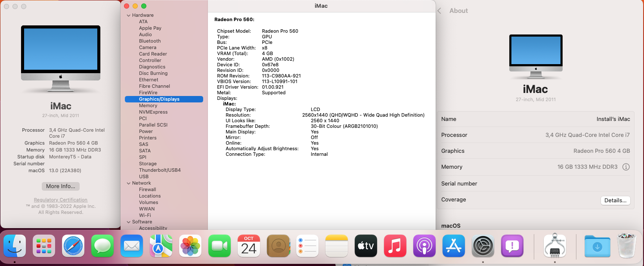Click Resolution value 2560x1440 QHD
644x266 pixels.
pyautogui.click(x=363, y=115)
